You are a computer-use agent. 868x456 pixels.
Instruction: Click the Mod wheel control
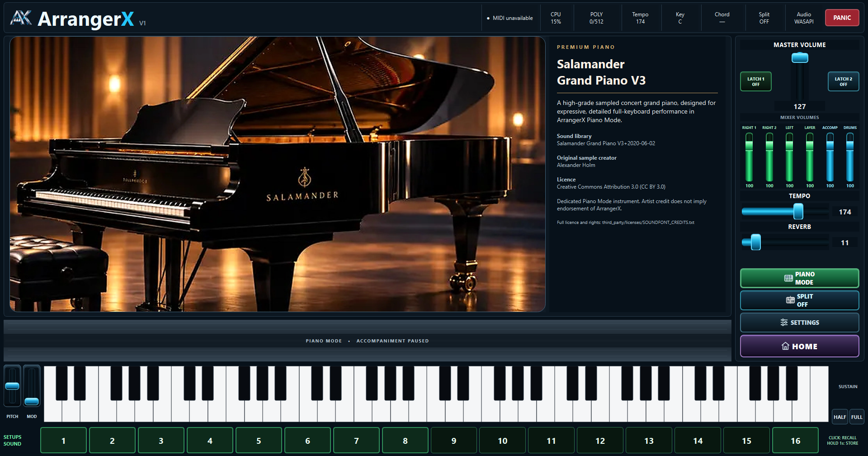pos(32,386)
